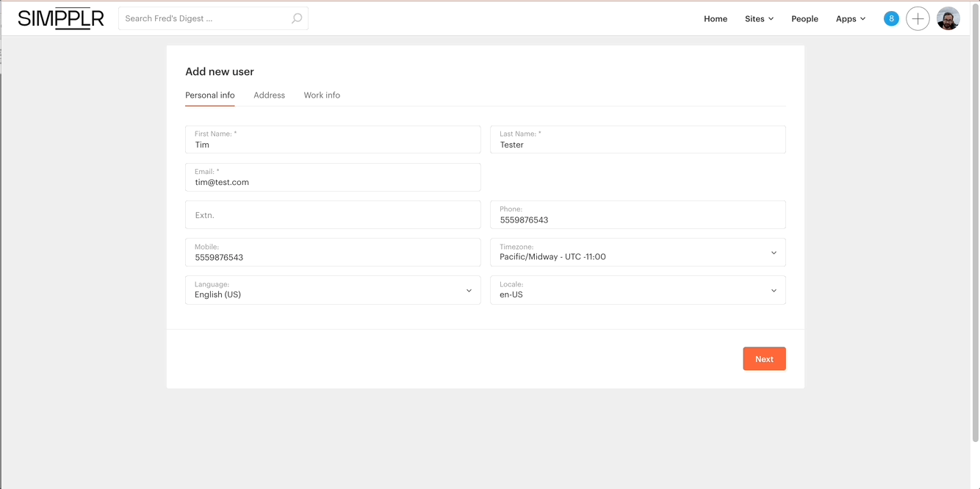
Task: Switch to the Work info tab
Action: click(322, 95)
